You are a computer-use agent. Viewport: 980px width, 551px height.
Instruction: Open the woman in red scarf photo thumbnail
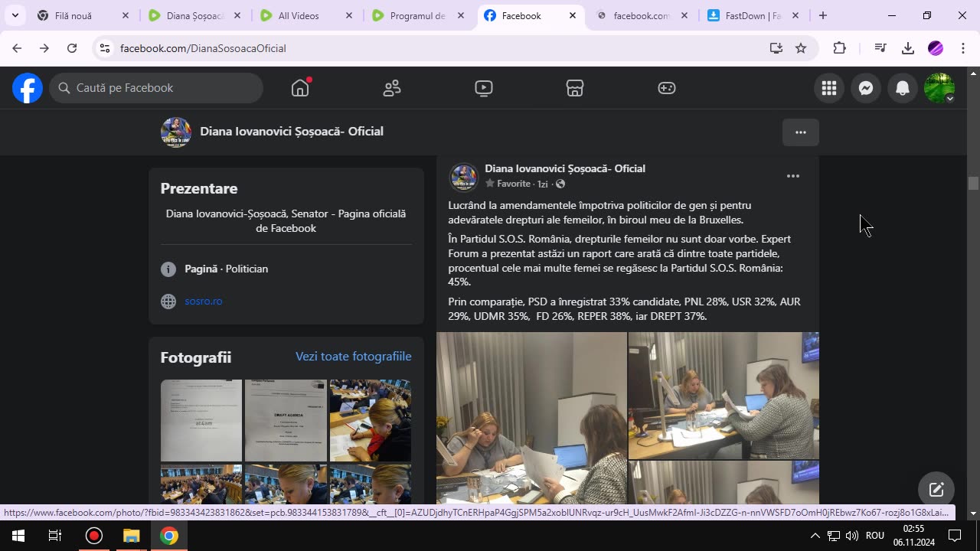371,420
